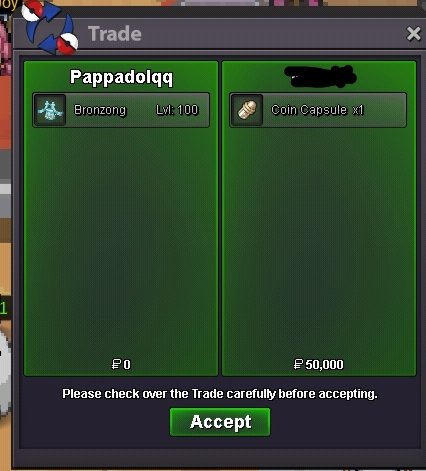The height and width of the screenshot is (471, 426).
Task: Click the Coin Capsule item icon
Action: click(247, 110)
